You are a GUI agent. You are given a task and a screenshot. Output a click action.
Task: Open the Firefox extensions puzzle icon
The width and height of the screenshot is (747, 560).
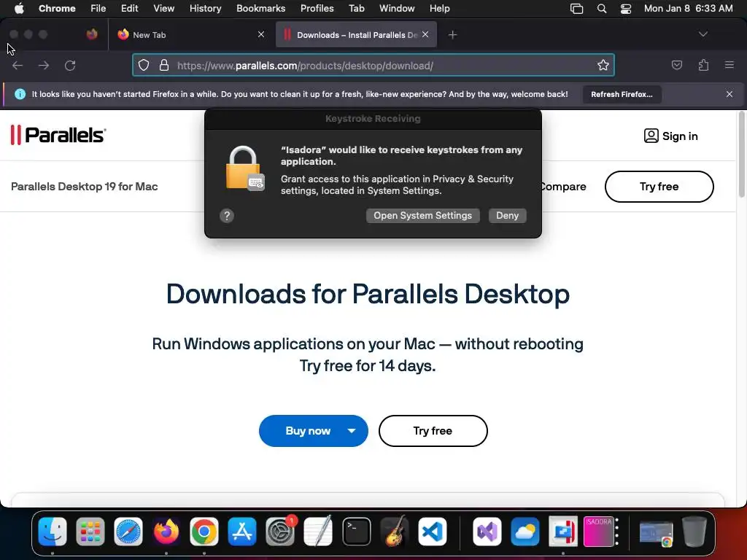click(x=703, y=65)
